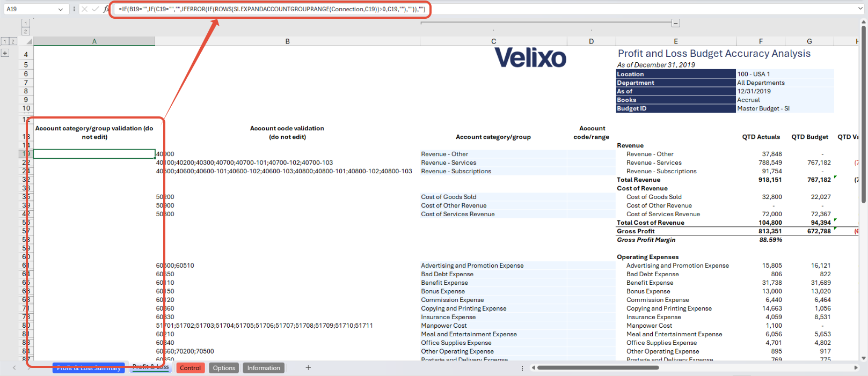Show column outline level 1
Image resolution: width=868 pixels, height=376 pixels.
[25, 23]
